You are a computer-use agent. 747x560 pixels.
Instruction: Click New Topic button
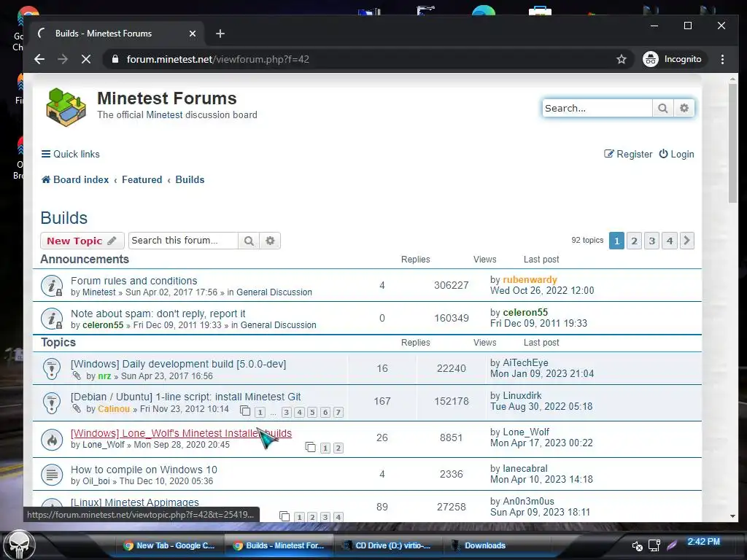point(82,241)
